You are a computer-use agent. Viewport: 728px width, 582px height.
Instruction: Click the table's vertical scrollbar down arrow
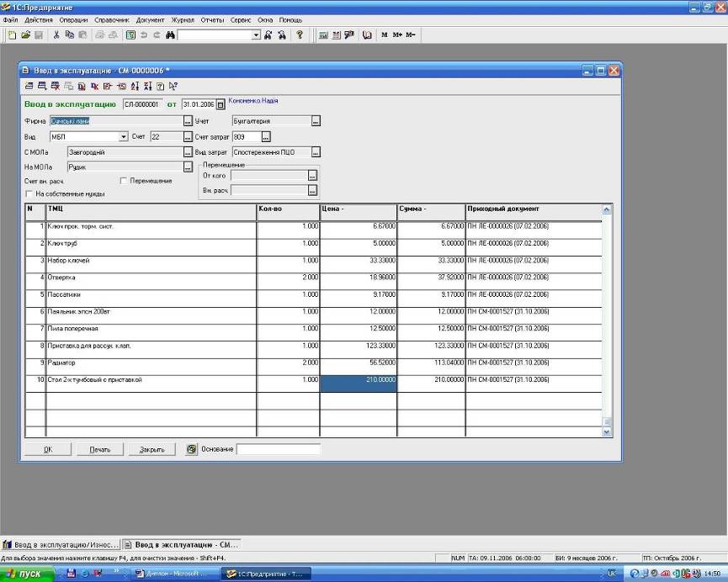click(x=608, y=431)
